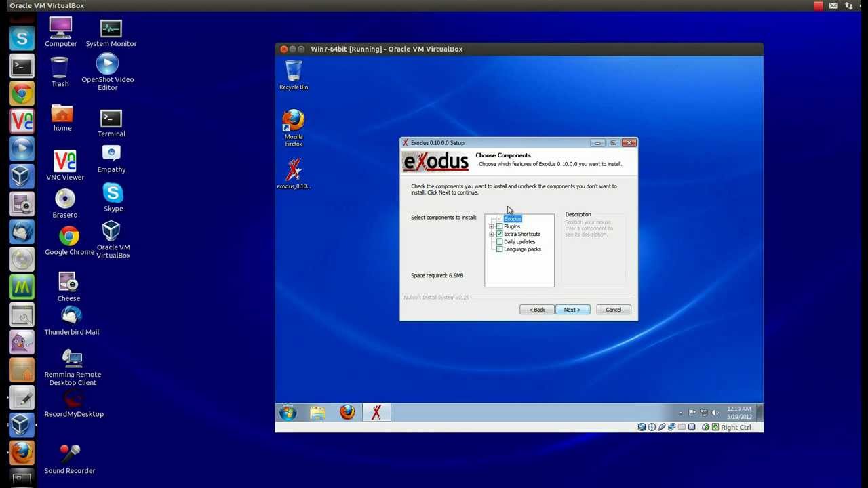
Task: Uncheck the Extra Shortcuts component
Action: click(500, 234)
